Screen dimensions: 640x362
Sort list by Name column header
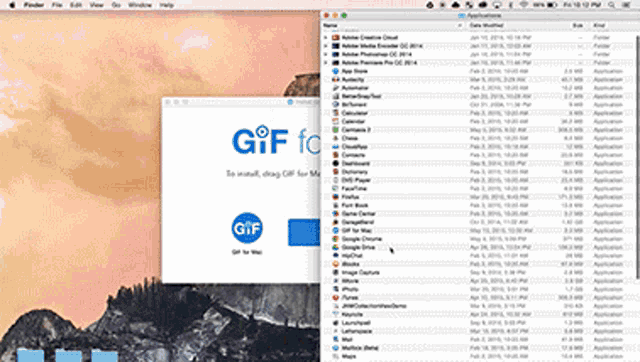click(x=393, y=25)
